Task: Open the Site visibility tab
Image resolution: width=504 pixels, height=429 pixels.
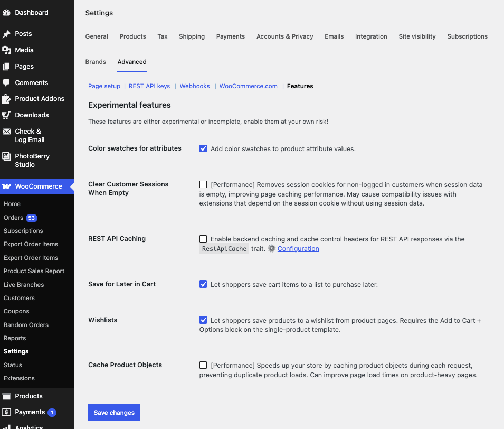Action: [417, 36]
